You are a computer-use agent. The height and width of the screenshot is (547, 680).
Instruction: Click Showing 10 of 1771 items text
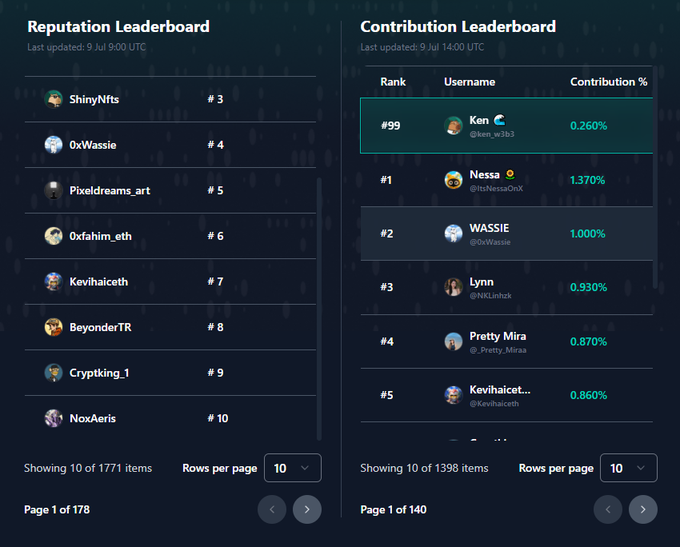coord(88,468)
